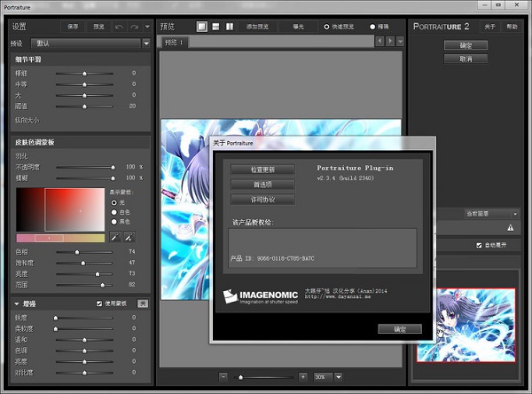
Task: Go to next preview tab arrow
Action: pyautogui.click(x=392, y=42)
